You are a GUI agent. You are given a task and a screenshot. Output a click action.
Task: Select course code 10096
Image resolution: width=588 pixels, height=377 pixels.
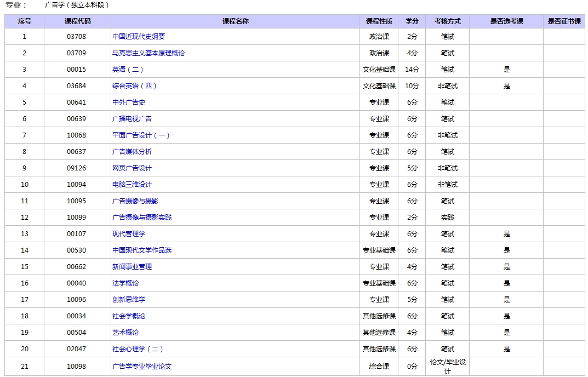pos(77,300)
